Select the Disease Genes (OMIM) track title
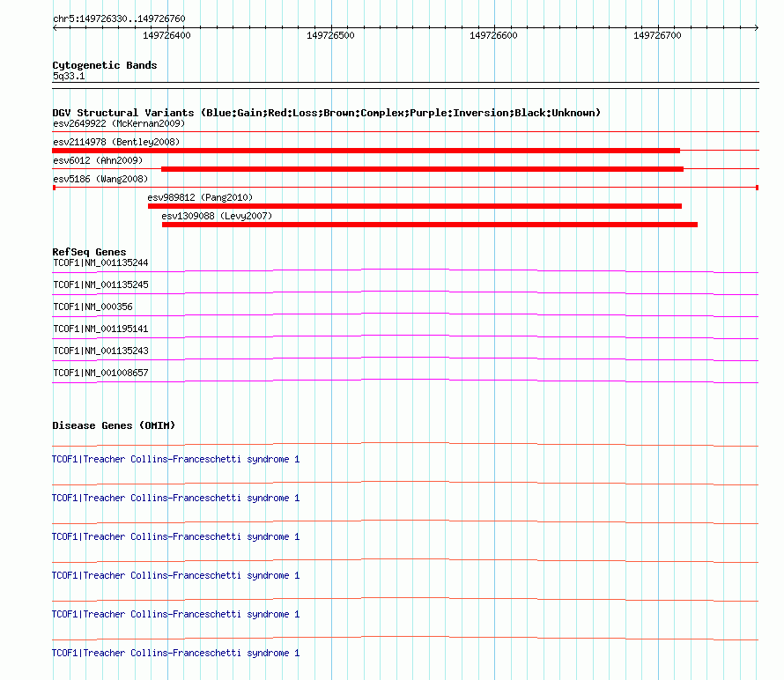Viewport: 784px width, 680px height. [114, 425]
